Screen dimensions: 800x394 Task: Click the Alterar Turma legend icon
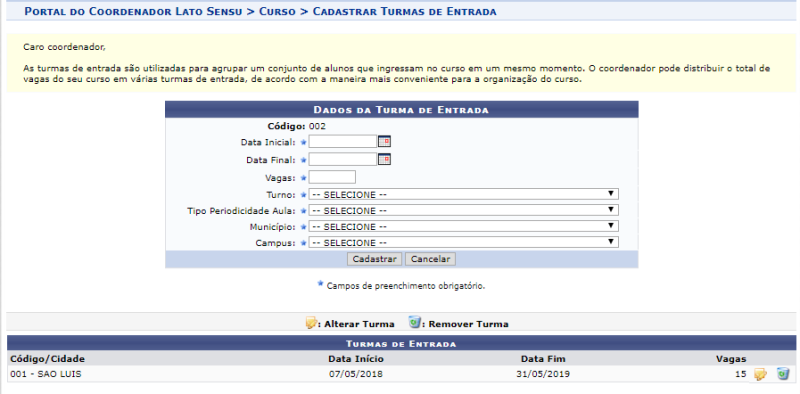[x=311, y=323]
